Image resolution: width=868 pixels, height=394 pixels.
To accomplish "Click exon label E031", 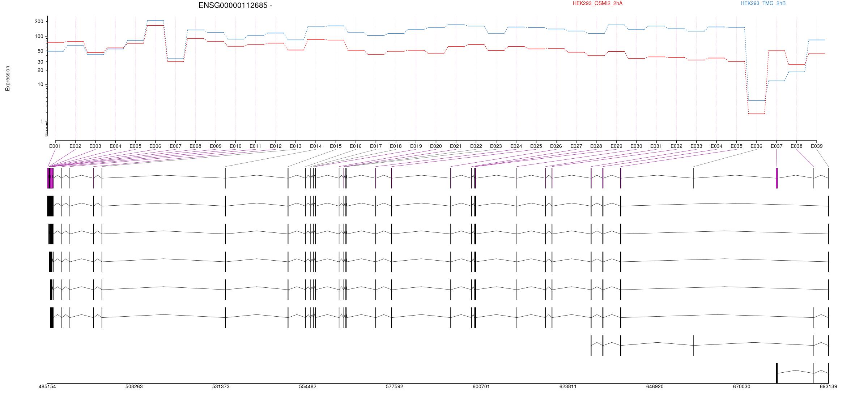I will click(x=656, y=146).
